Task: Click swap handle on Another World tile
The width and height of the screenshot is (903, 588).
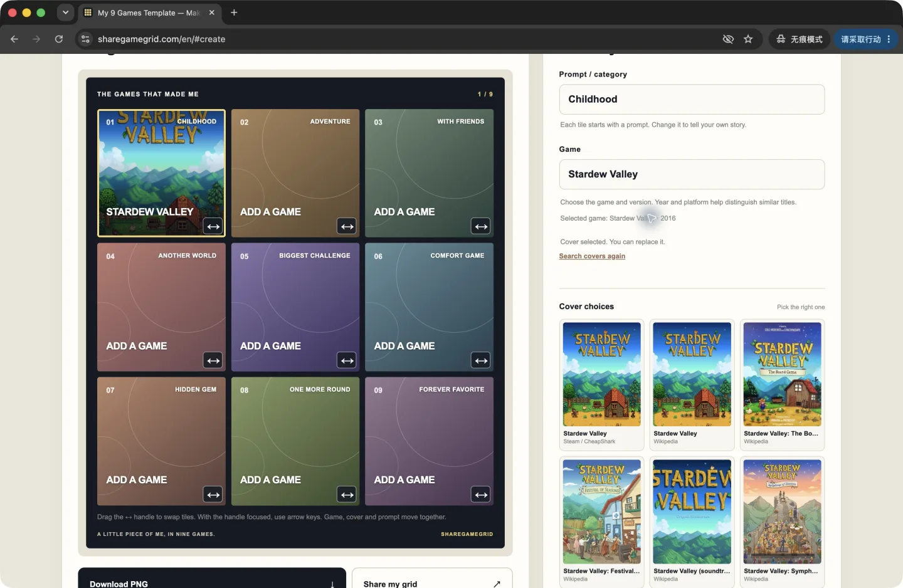Action: (x=213, y=360)
